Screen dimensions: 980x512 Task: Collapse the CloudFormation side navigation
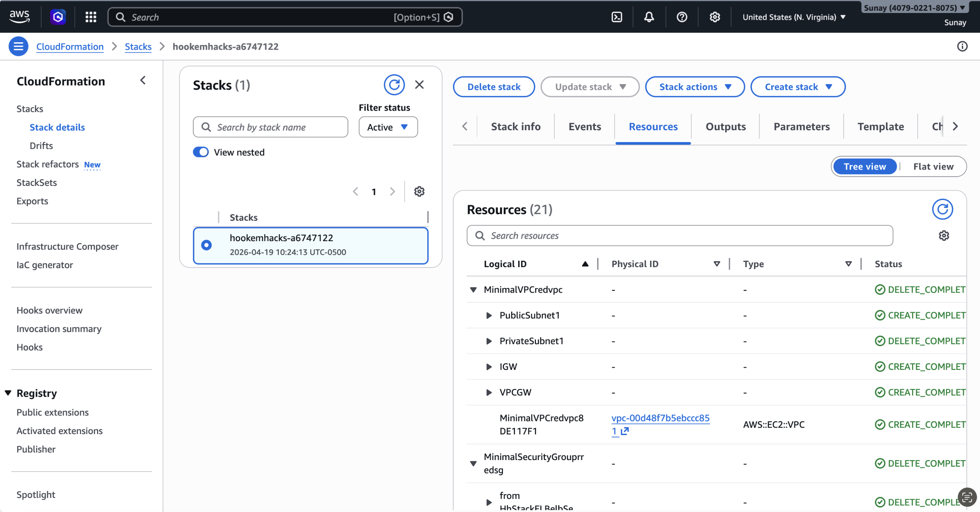pyautogui.click(x=143, y=81)
